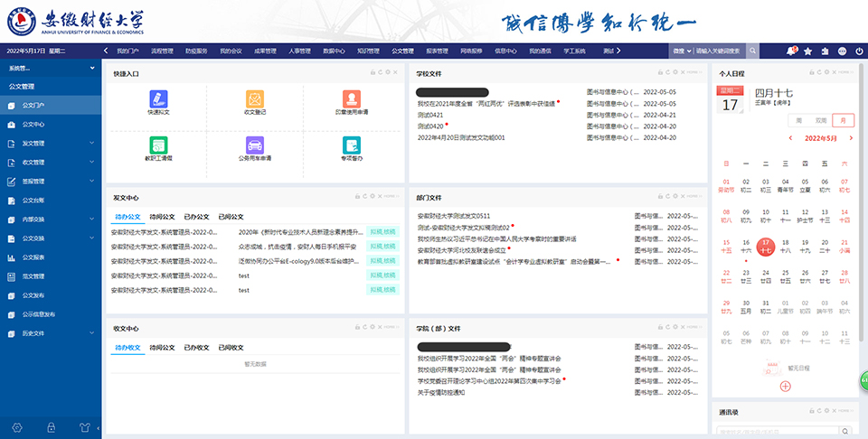Click the close X icon in 发文中心 panel header
Image resolution: width=868 pixels, height=439 pixels.
click(x=381, y=196)
